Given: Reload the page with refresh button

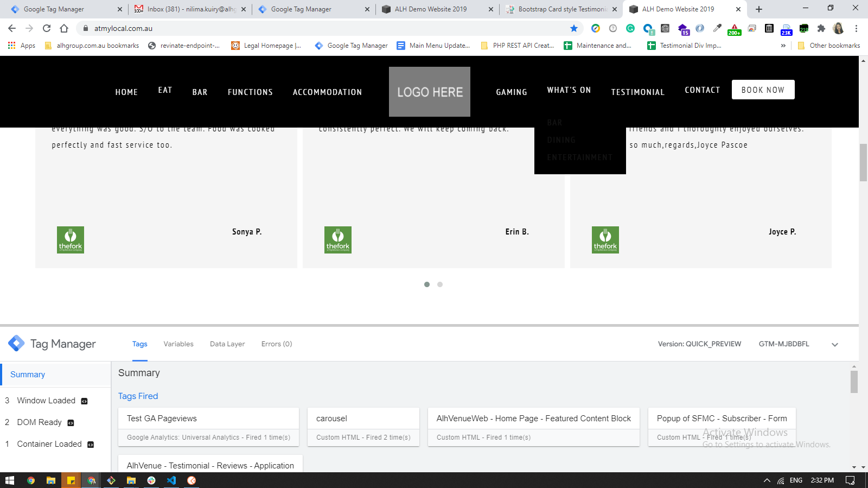Looking at the screenshot, I should coord(47,28).
